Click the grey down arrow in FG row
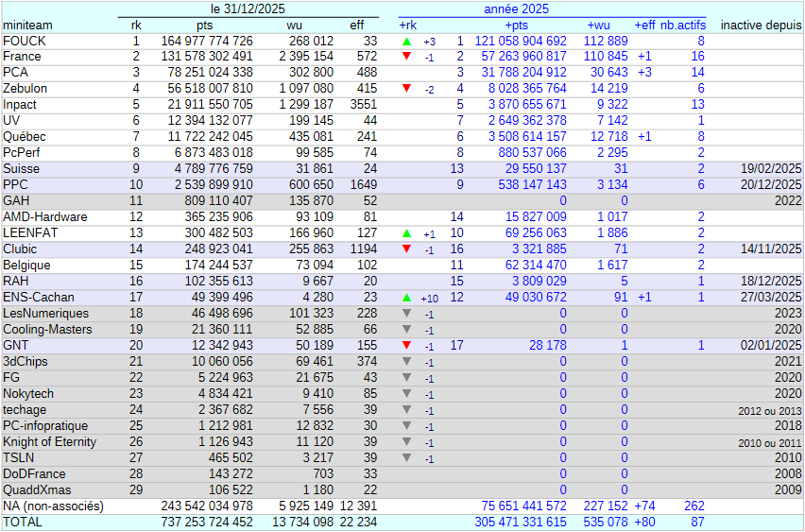 coord(406,377)
